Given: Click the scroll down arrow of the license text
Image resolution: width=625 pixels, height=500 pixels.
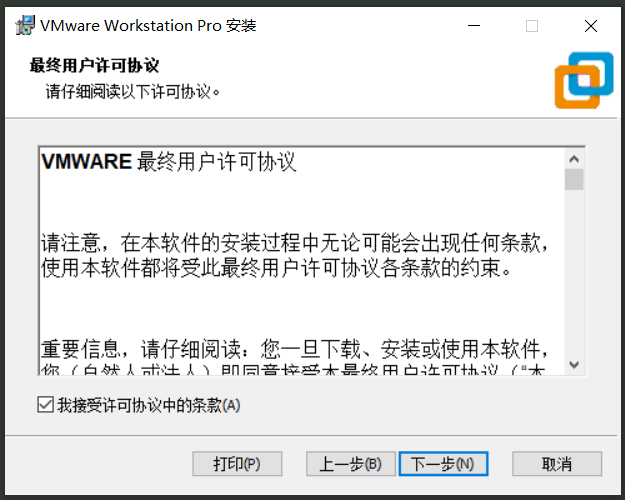Looking at the screenshot, I should (574, 365).
